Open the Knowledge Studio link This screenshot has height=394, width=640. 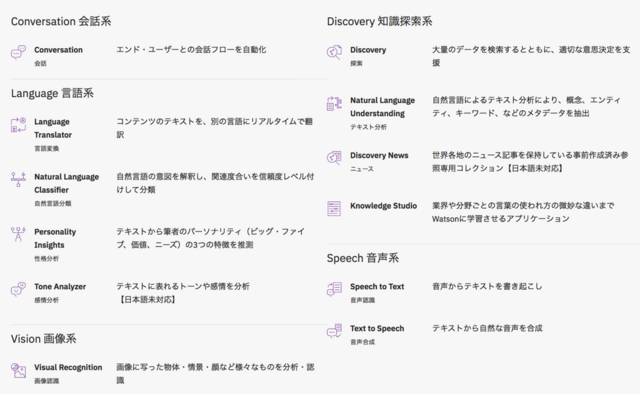pos(384,206)
